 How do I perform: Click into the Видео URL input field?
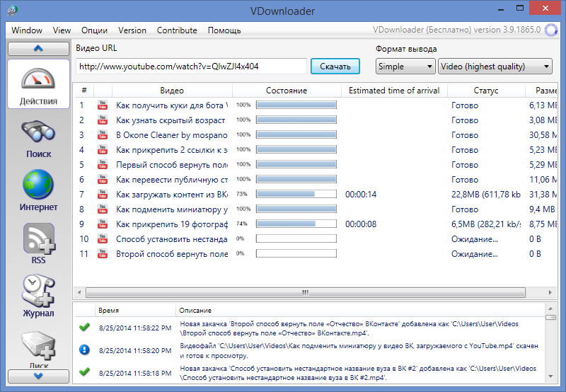point(191,67)
